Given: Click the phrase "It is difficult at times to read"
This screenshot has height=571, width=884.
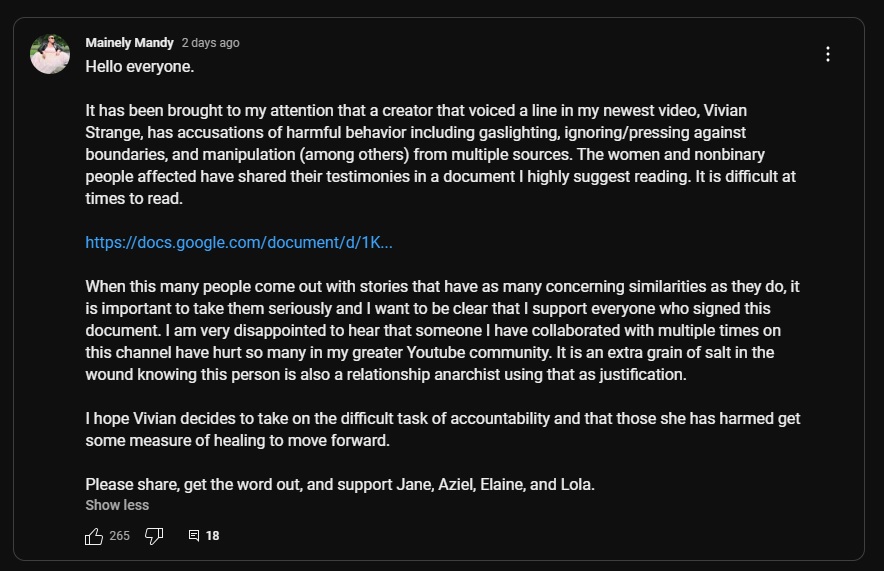Looking at the screenshot, I should click(440, 187).
